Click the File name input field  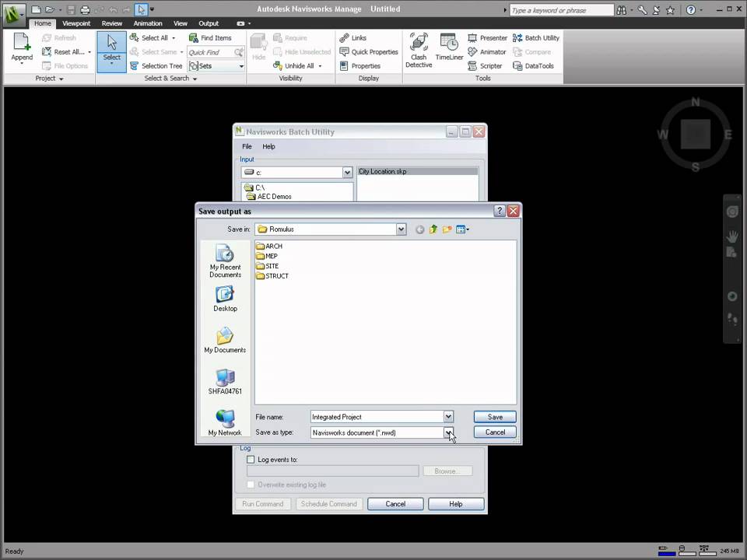[x=377, y=417]
